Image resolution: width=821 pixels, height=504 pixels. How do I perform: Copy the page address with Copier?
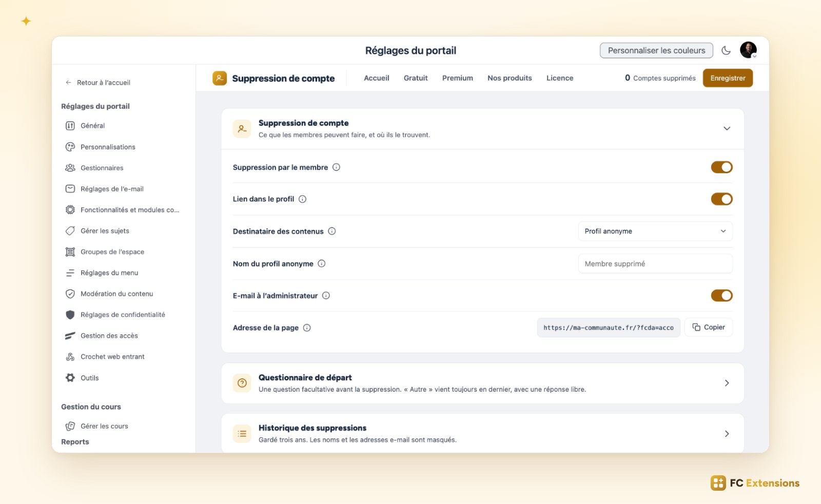click(709, 327)
